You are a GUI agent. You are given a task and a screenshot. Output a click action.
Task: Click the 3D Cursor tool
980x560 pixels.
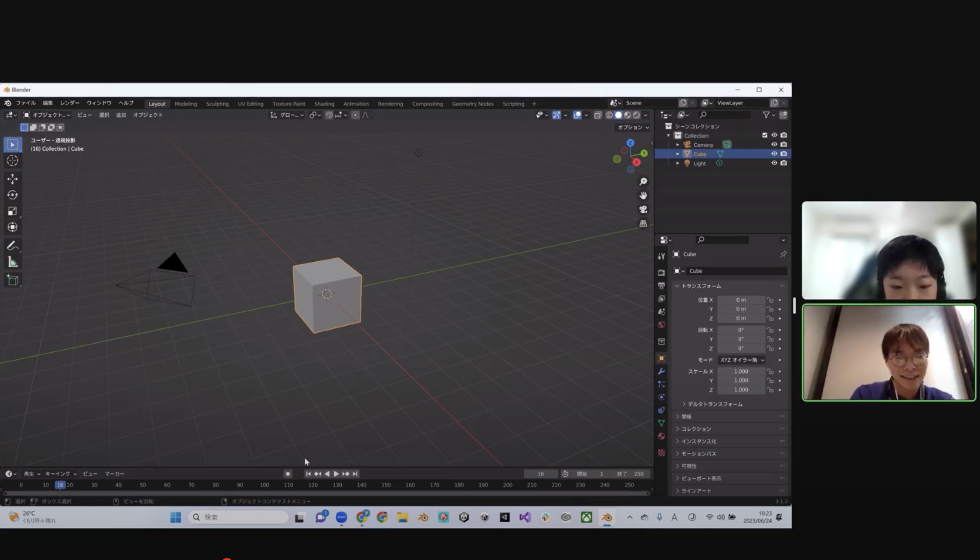coord(12,161)
